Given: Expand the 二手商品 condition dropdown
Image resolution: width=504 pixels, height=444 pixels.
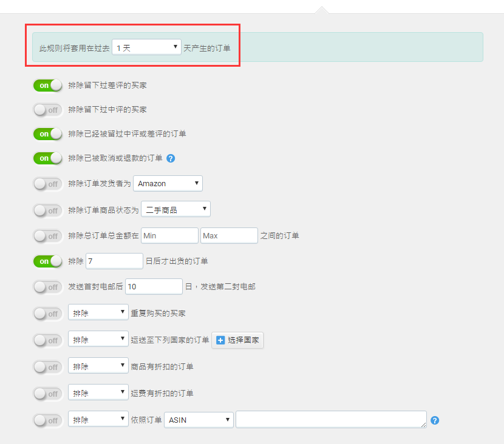Looking at the screenshot, I should pos(175,210).
